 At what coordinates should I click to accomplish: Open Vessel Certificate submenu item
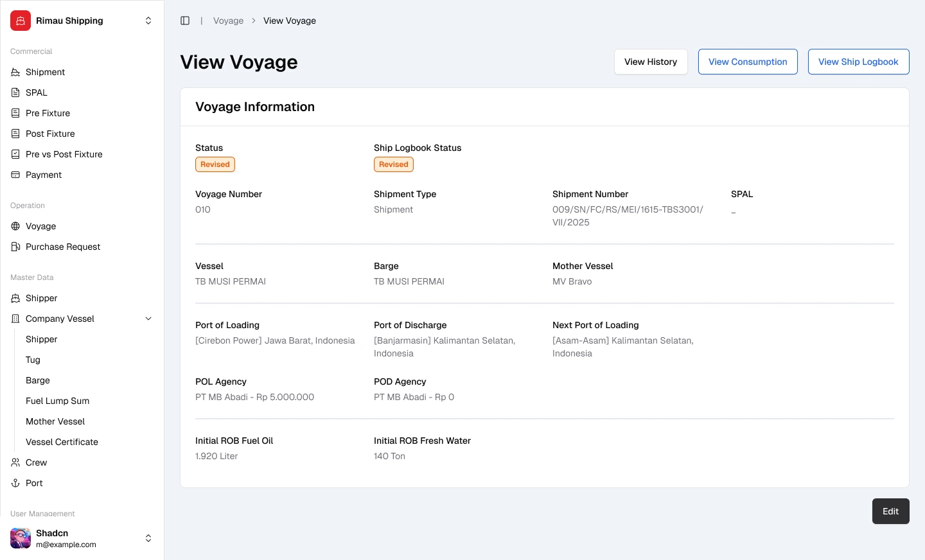click(62, 442)
